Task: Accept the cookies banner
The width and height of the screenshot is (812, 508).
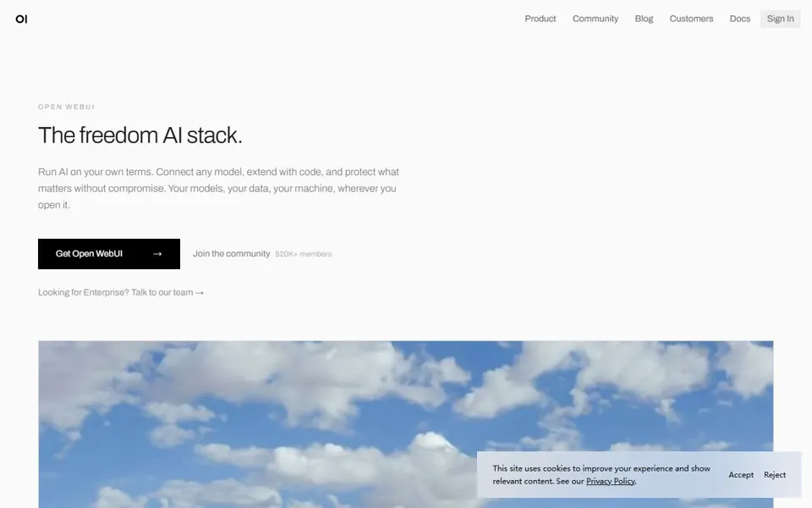Action: pyautogui.click(x=741, y=475)
